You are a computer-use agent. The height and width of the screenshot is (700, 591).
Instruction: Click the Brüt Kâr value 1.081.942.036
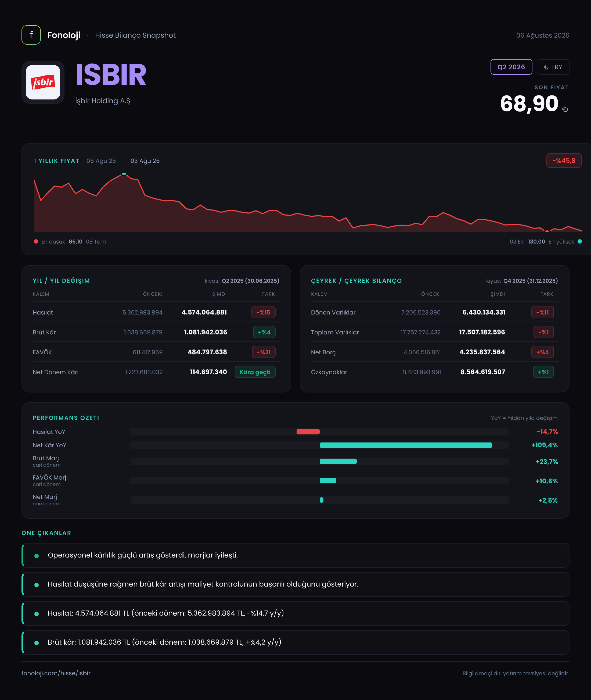(206, 332)
